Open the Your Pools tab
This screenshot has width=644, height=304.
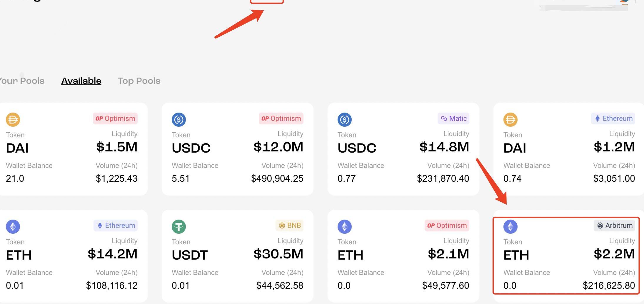click(x=22, y=81)
